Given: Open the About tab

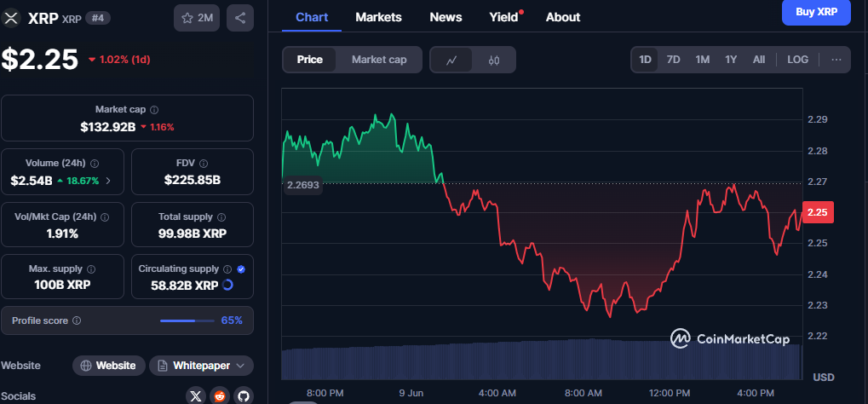Looking at the screenshot, I should point(563,17).
